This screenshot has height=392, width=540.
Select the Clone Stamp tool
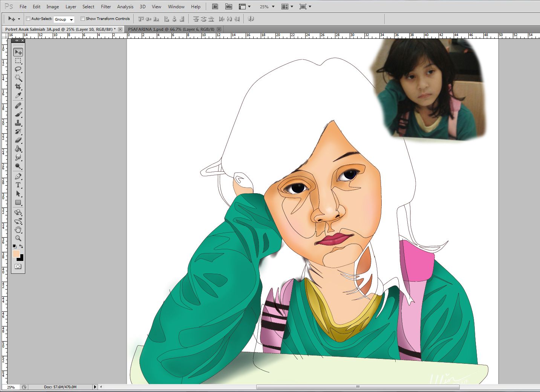click(18, 123)
